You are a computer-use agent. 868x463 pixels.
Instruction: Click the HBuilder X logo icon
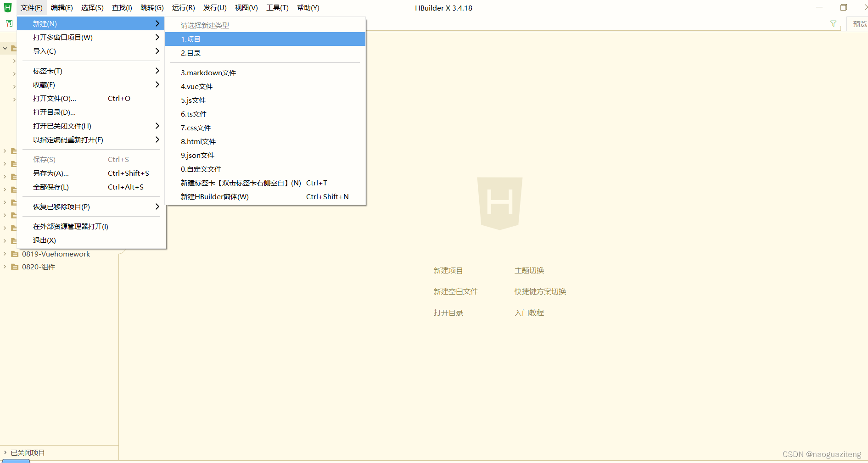coord(8,8)
